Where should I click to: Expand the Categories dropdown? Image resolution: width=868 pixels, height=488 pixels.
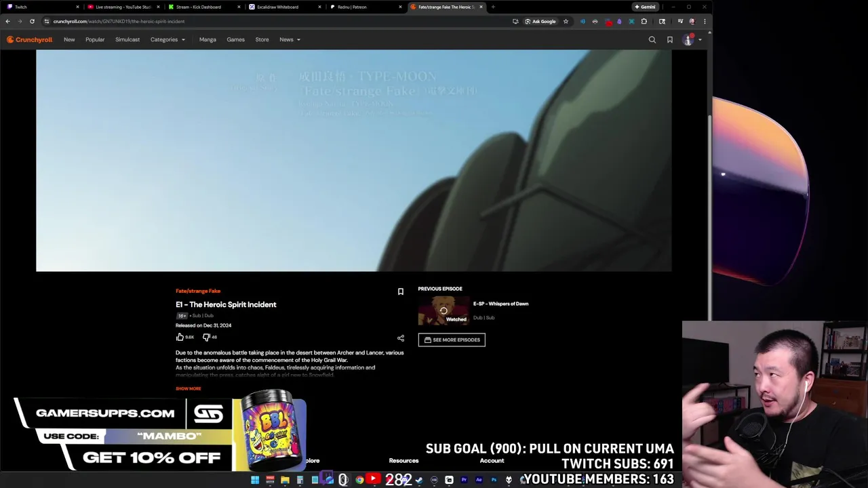pos(167,40)
